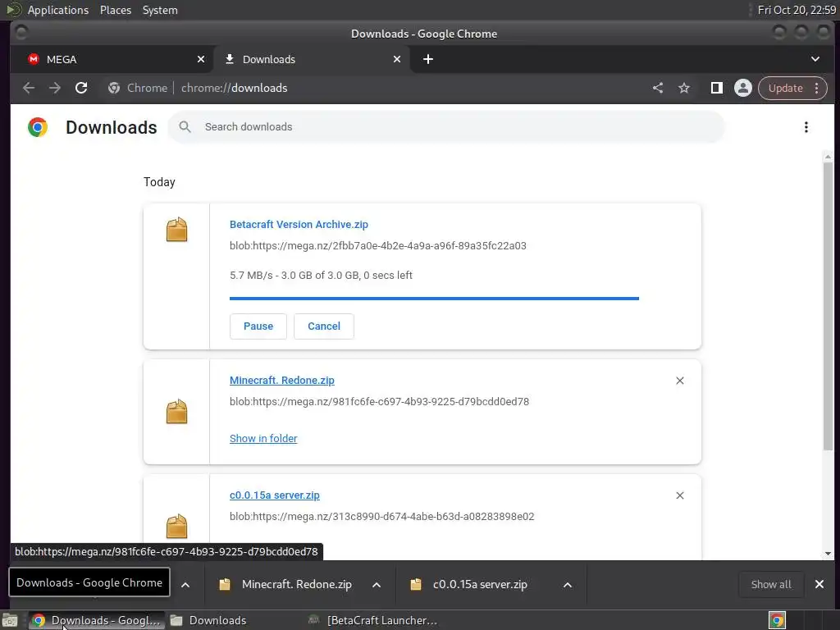The image size is (840, 630).
Task: Close the Downloads tab
Action: point(397,59)
